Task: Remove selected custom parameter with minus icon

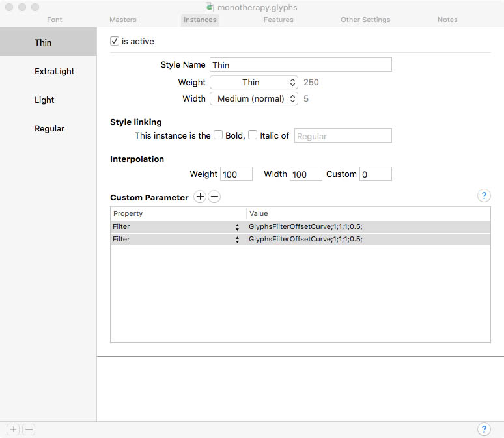Action: tap(214, 197)
